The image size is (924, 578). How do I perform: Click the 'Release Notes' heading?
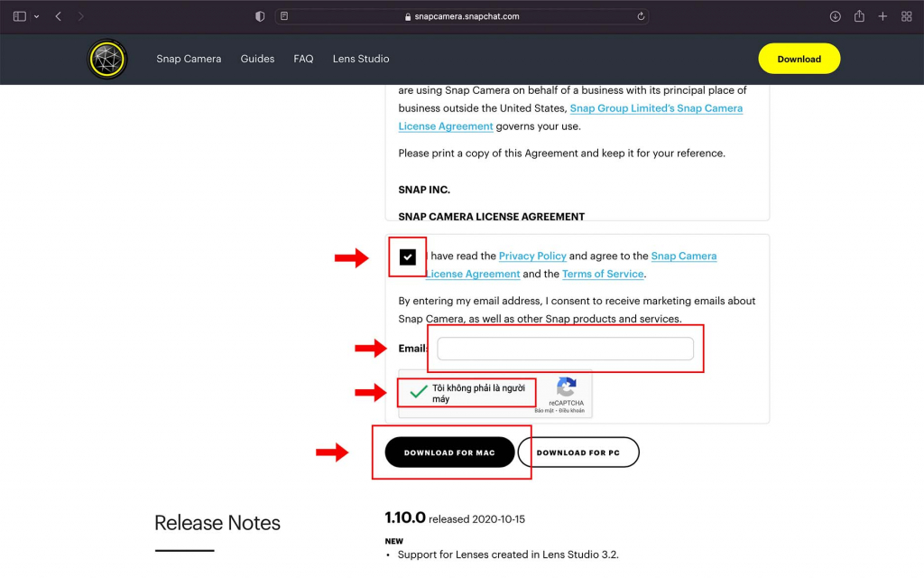point(217,523)
